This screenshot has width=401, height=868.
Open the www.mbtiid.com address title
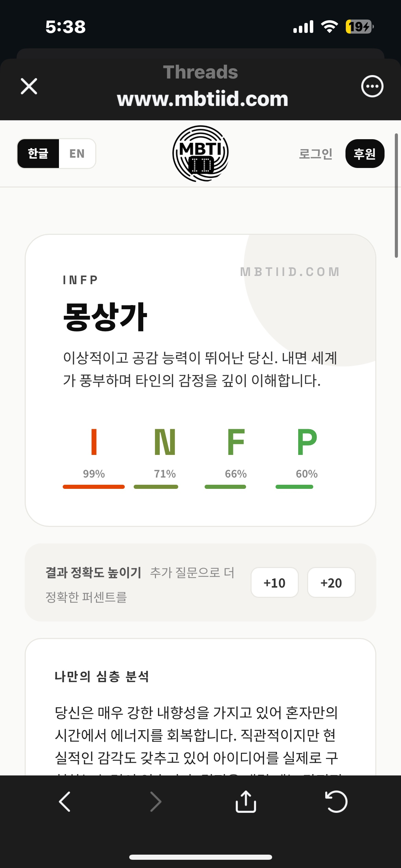coord(200,99)
